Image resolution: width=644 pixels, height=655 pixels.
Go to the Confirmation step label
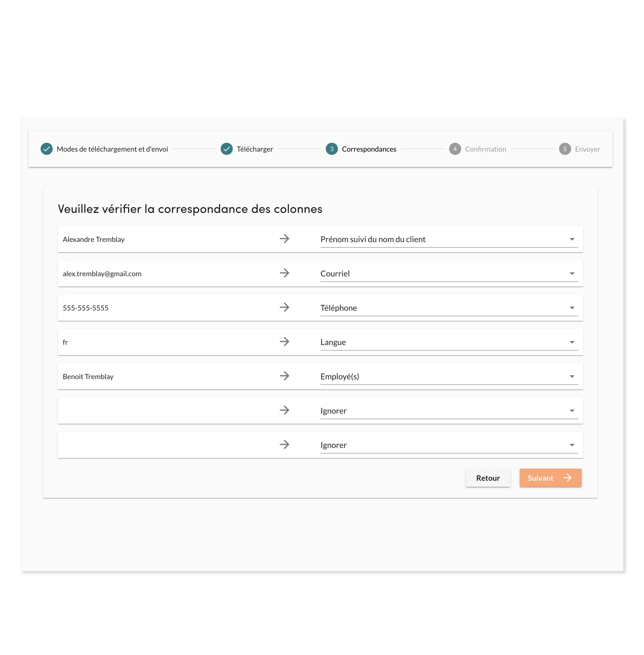click(485, 149)
